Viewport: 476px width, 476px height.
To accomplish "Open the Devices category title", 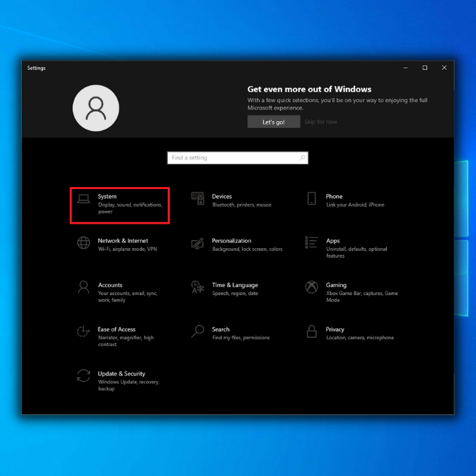I will point(222,197).
